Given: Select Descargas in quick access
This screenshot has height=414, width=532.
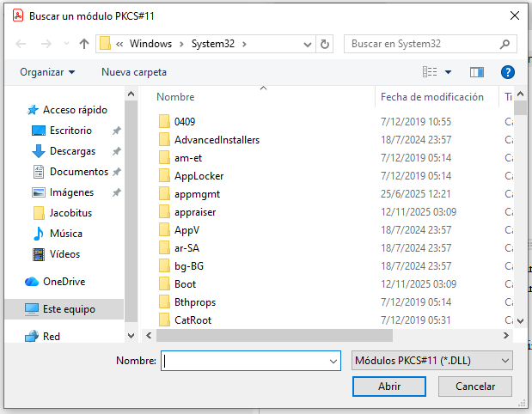Looking at the screenshot, I should [x=72, y=151].
